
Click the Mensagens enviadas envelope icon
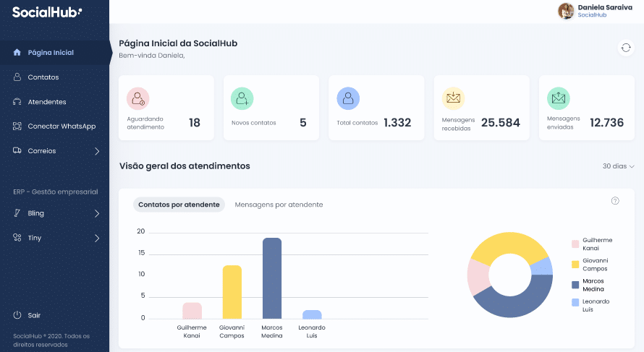(558, 98)
